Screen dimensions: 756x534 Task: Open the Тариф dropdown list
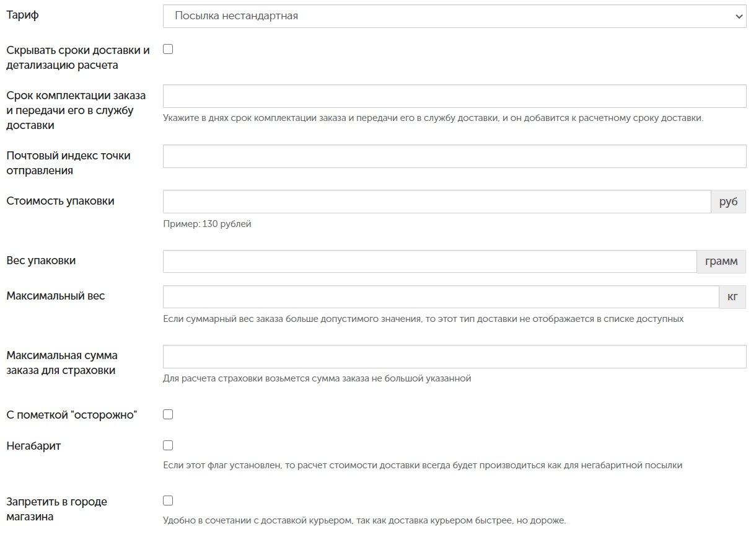pos(454,16)
